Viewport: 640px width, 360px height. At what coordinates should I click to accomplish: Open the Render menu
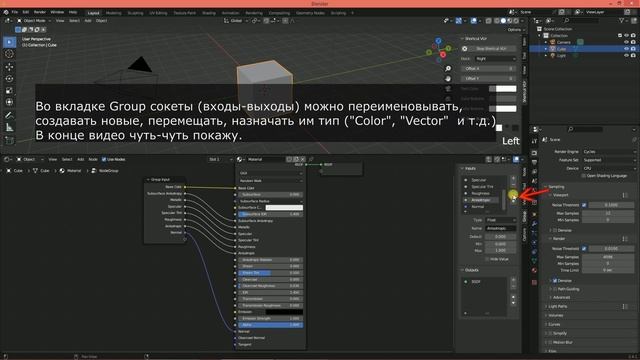pos(40,12)
